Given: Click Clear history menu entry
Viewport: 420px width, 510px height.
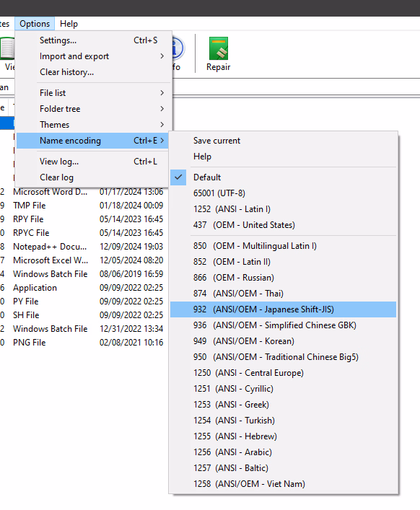Looking at the screenshot, I should tap(93, 72).
